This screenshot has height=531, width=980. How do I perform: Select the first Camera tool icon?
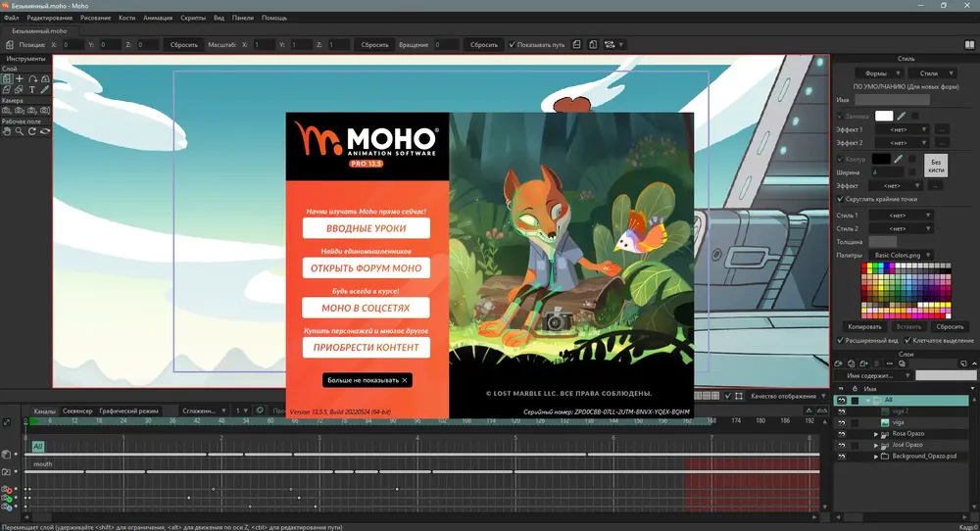pos(6,111)
